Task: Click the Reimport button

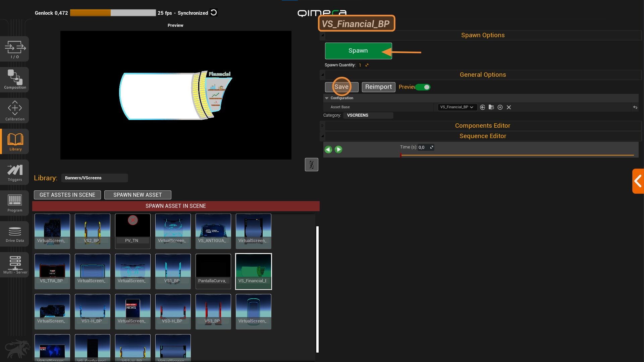Action: 378,87
